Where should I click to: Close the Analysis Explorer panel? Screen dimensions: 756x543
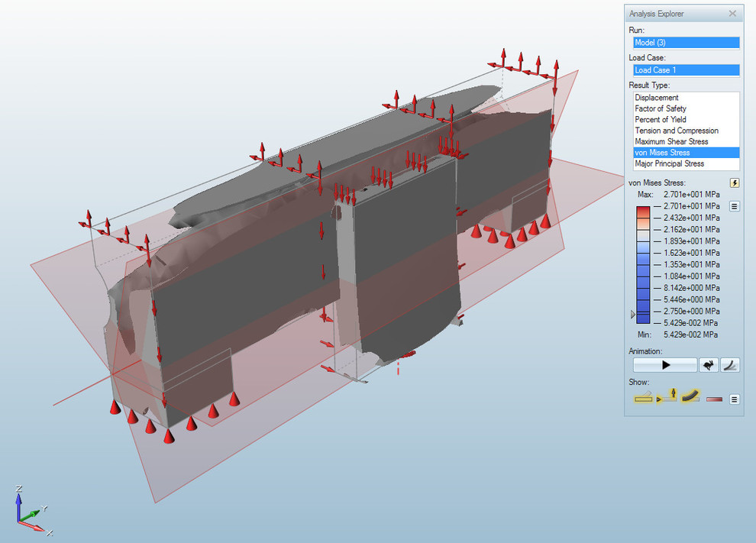[x=732, y=14]
